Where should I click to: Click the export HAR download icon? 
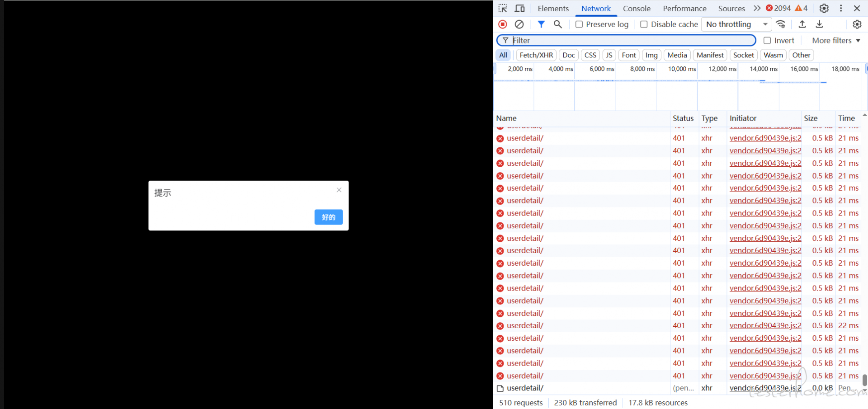pyautogui.click(x=819, y=24)
